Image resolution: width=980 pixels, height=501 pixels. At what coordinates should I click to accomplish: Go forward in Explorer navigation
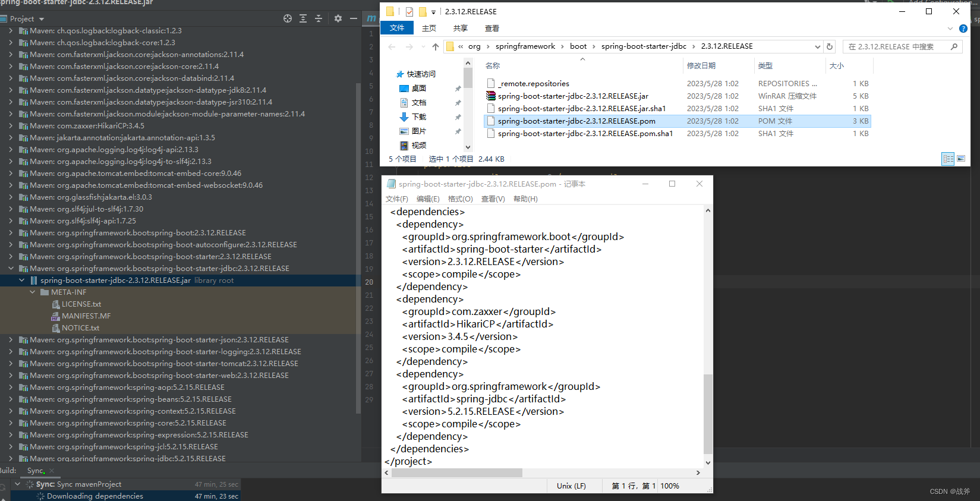coord(409,46)
